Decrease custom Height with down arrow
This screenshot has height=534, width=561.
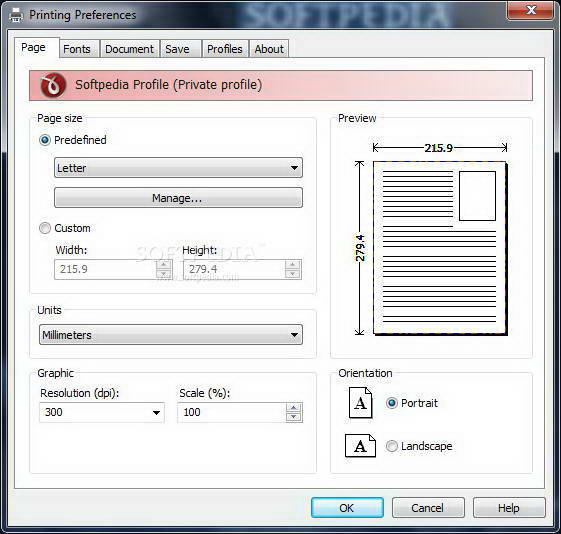(x=293, y=274)
